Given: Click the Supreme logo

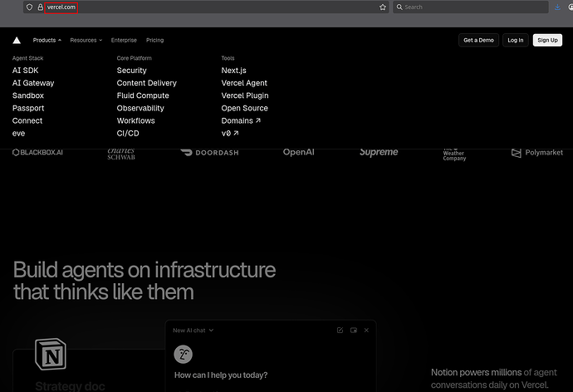Looking at the screenshot, I should pyautogui.click(x=379, y=152).
